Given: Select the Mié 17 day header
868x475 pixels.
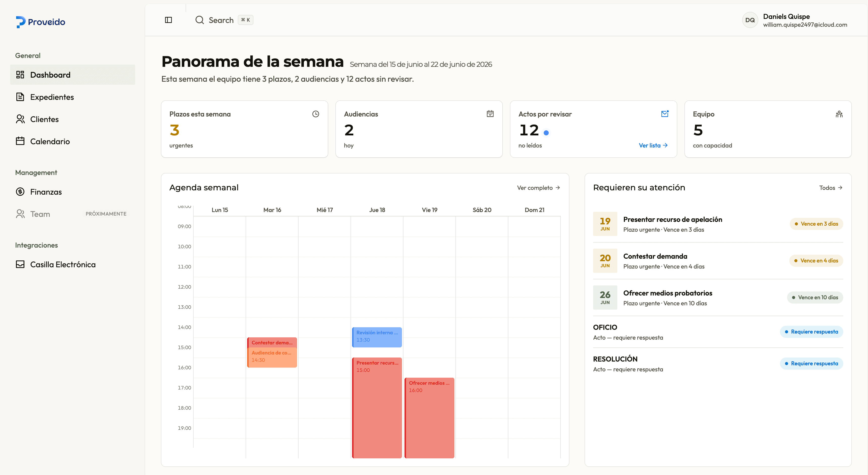Looking at the screenshot, I should click(x=325, y=210).
